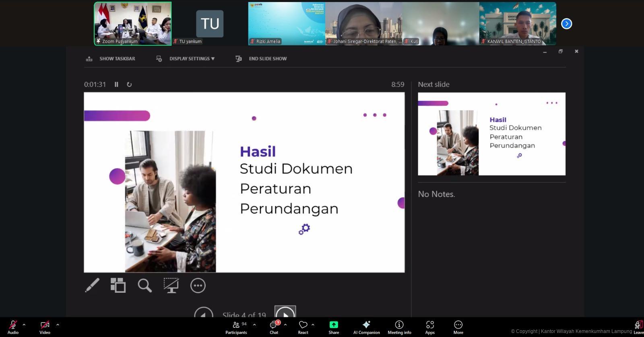Open the see all slides grid
Screen dimensions: 644x337
point(118,286)
